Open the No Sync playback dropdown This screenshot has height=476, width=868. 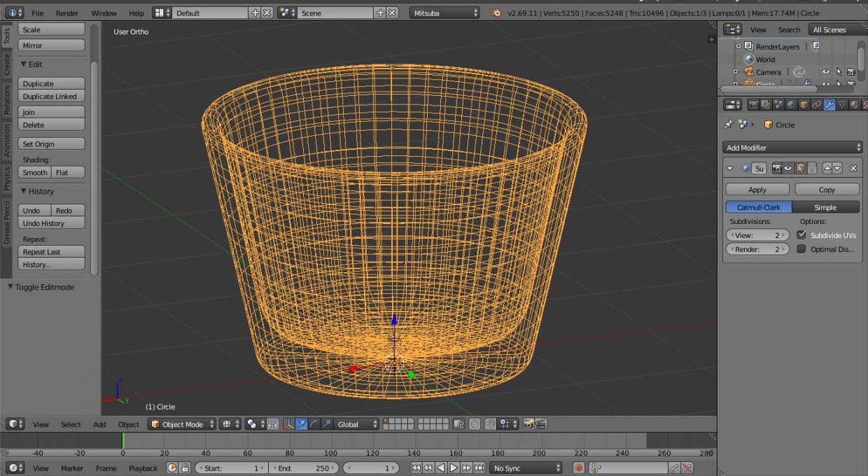(526, 468)
